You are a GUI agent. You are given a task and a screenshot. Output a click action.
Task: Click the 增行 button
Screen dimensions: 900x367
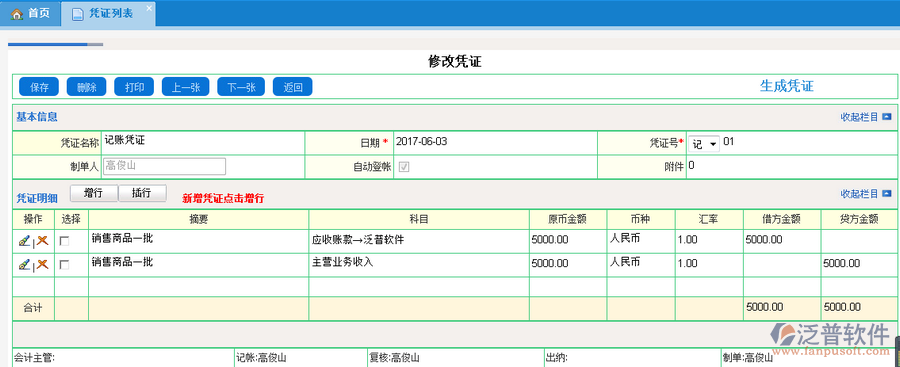[x=94, y=193]
